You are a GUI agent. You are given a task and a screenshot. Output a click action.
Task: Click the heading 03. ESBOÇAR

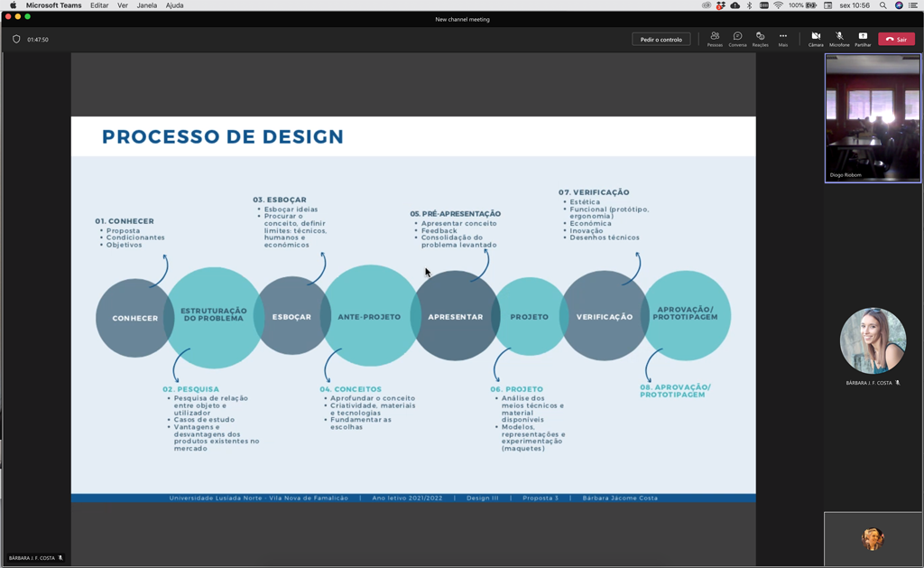coord(280,200)
